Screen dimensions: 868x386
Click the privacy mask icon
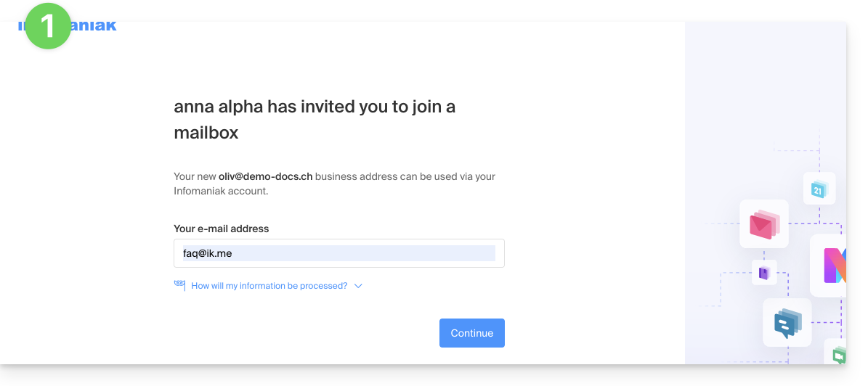click(x=179, y=285)
